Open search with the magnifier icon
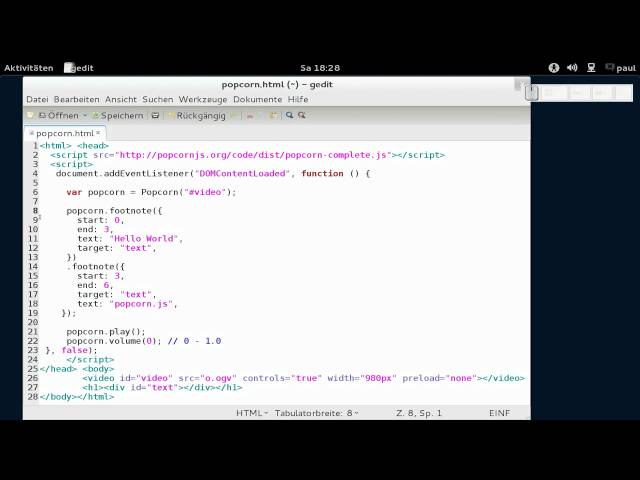Image resolution: width=640 pixels, height=480 pixels. tap(289, 116)
